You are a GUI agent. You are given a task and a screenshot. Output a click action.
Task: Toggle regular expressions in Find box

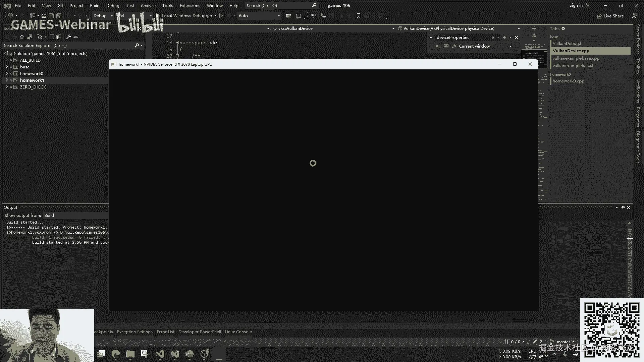pos(454,46)
